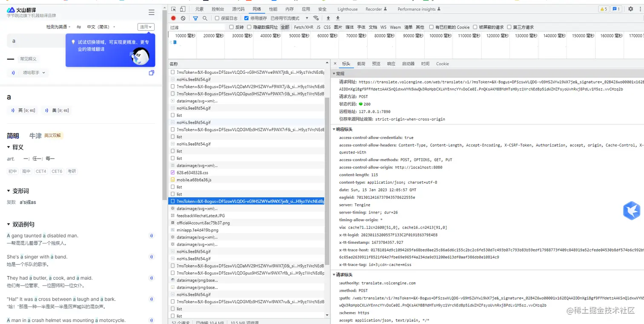Filter requests by JS type

pos(318,27)
